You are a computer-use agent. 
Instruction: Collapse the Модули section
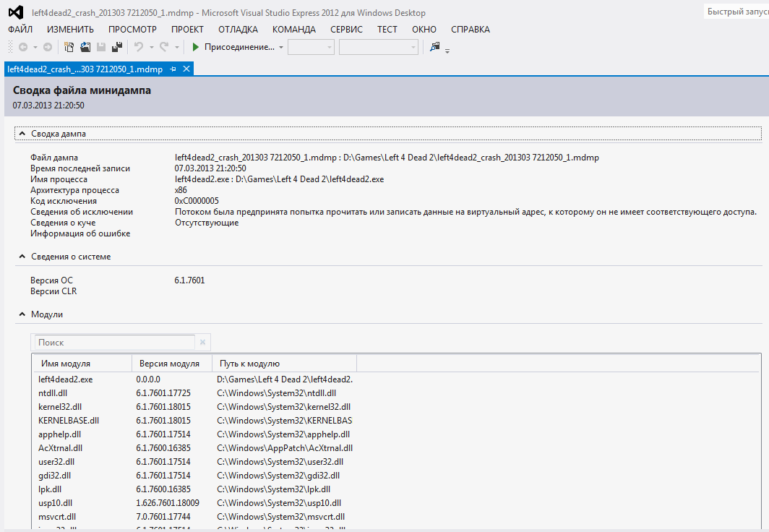tap(22, 314)
